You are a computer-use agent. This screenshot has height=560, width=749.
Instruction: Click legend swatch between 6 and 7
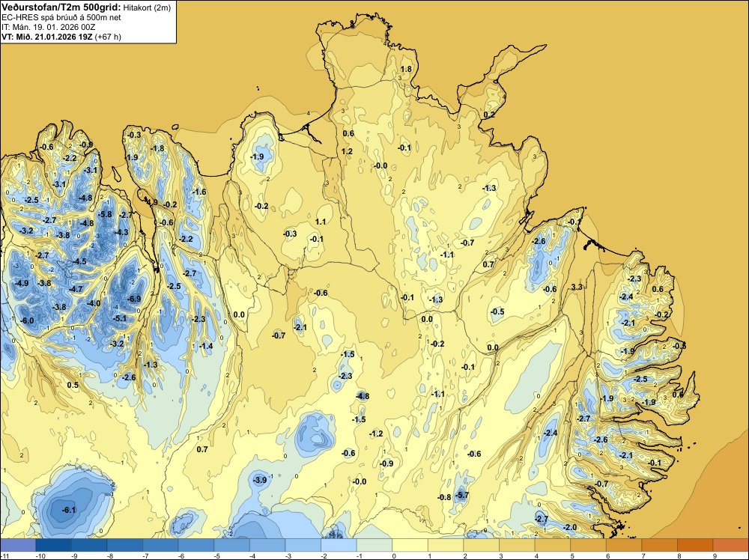[x=624, y=545]
